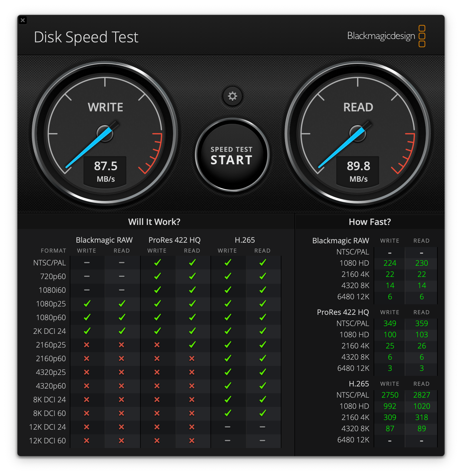Click the 349 ProRes write value
Screen dimensions: 462x476
[x=390, y=324]
